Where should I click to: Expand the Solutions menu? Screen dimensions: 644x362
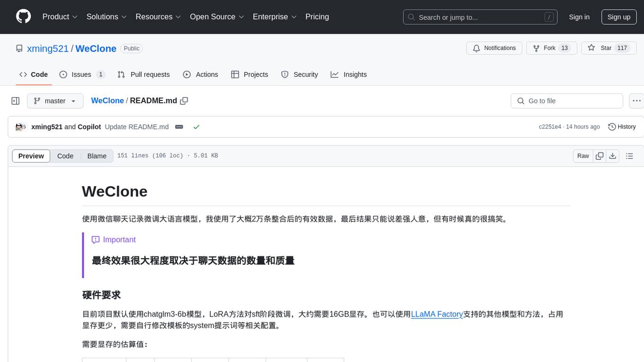[107, 17]
